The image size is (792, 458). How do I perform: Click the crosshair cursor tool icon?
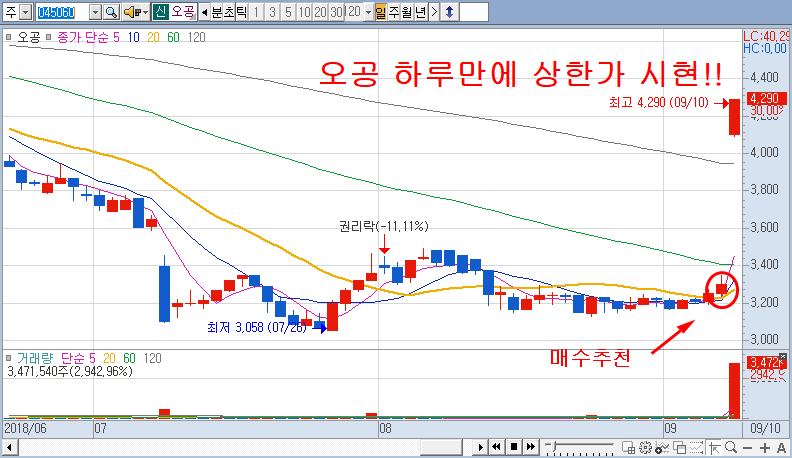pyautogui.click(x=714, y=447)
